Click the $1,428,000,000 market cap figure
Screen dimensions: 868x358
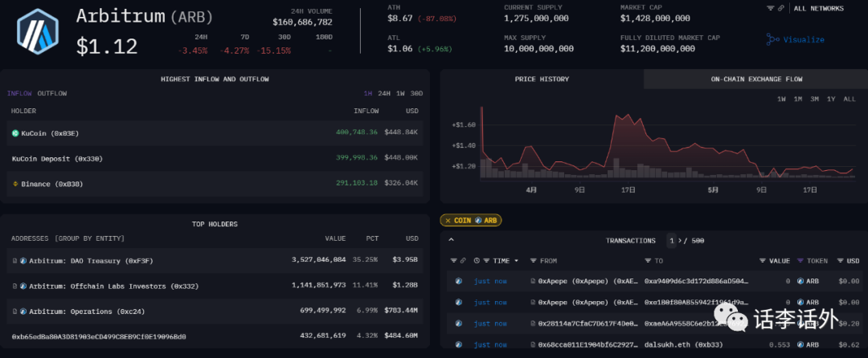(655, 18)
